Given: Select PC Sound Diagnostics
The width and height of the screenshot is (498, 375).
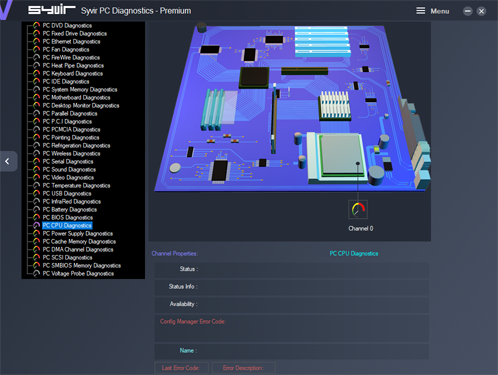Looking at the screenshot, I should [69, 169].
